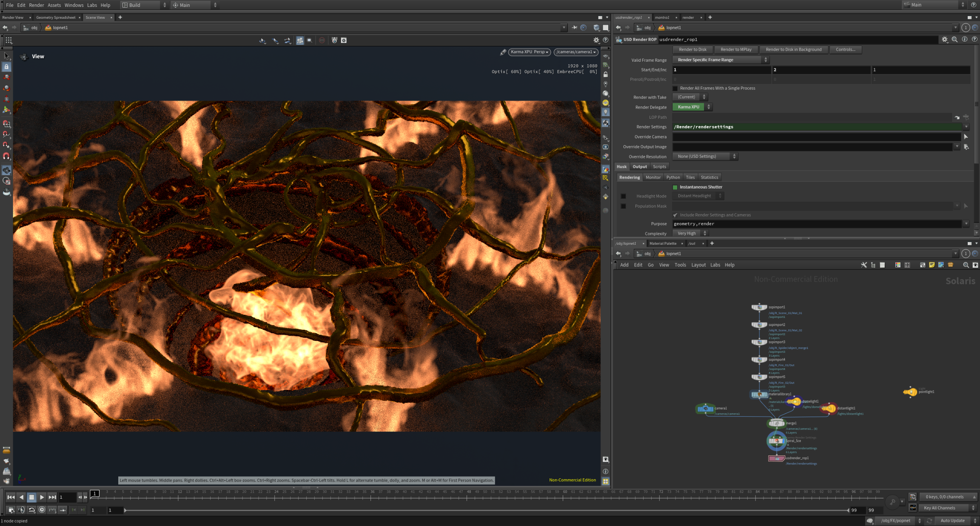Viewport: 980px width, 526px height.
Task: Toggle the Instantaneous Shutter checkbox
Action: click(675, 187)
